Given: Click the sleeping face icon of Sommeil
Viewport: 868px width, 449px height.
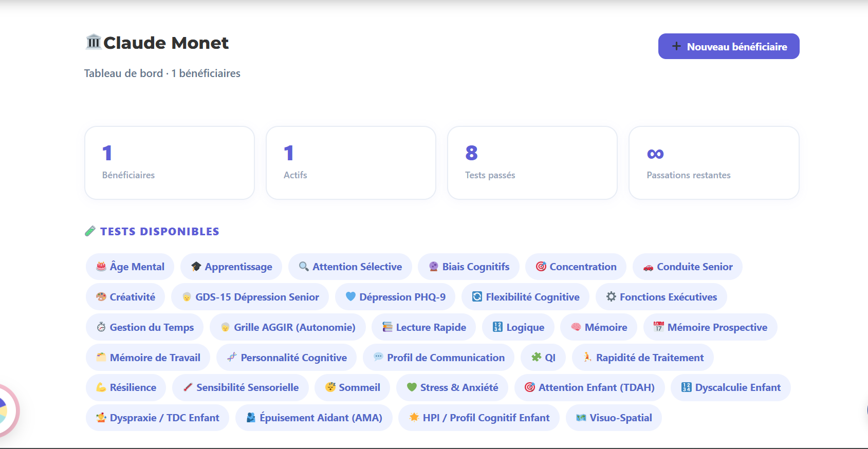Looking at the screenshot, I should pos(330,387).
